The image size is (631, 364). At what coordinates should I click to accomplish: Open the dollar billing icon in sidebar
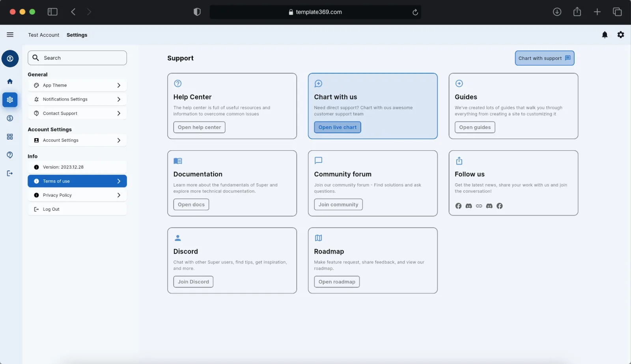[x=10, y=118]
